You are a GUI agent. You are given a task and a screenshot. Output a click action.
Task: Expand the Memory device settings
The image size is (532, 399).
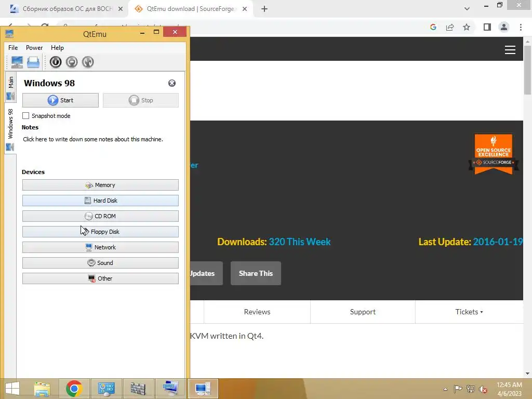[100, 185]
